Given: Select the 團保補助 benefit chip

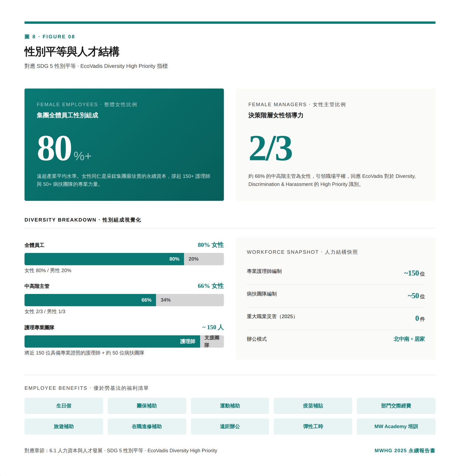Looking at the screenshot, I should [147, 406].
